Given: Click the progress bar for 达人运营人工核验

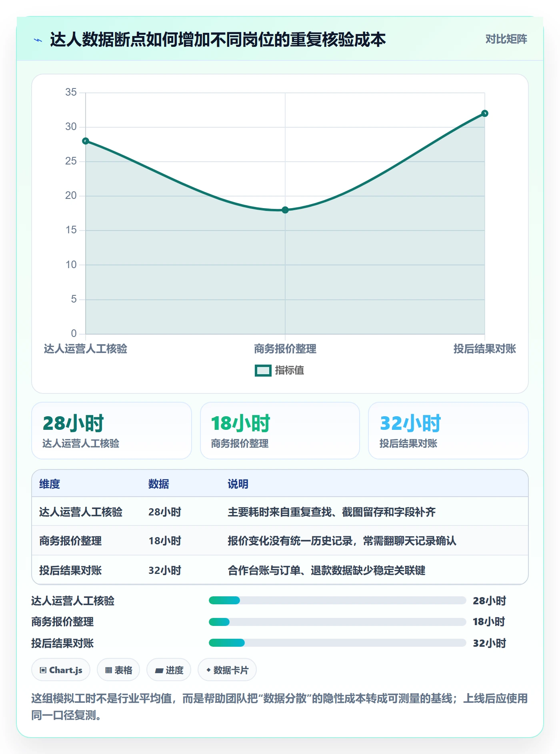Looking at the screenshot, I should point(337,600).
